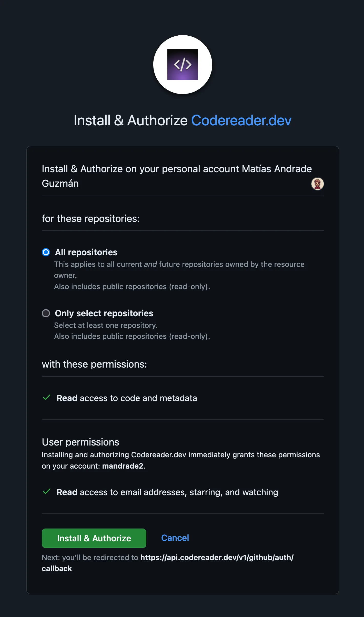The width and height of the screenshot is (364, 617).
Task: Click the code brackets icon inside the logo
Action: [182, 65]
